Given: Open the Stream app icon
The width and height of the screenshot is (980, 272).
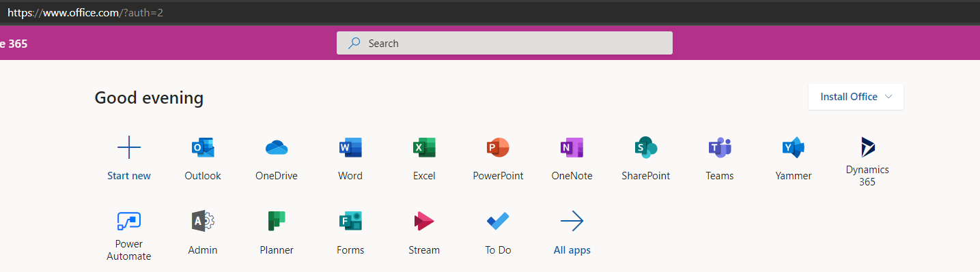Looking at the screenshot, I should click(x=424, y=221).
